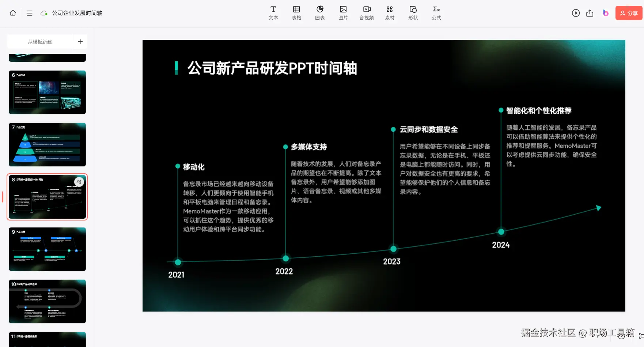Insert a chart with 图表
Image resolution: width=644 pixels, height=347 pixels.
320,13
